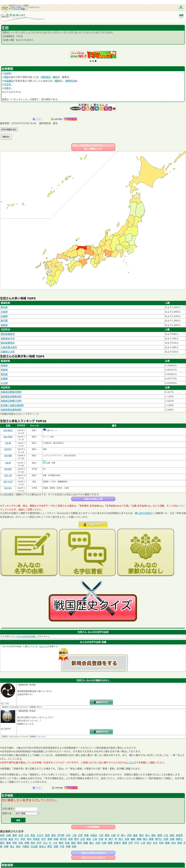Open the 新潟県三島郡出雲崎町 link
The image size is (186, 868).
[x=12, y=405]
